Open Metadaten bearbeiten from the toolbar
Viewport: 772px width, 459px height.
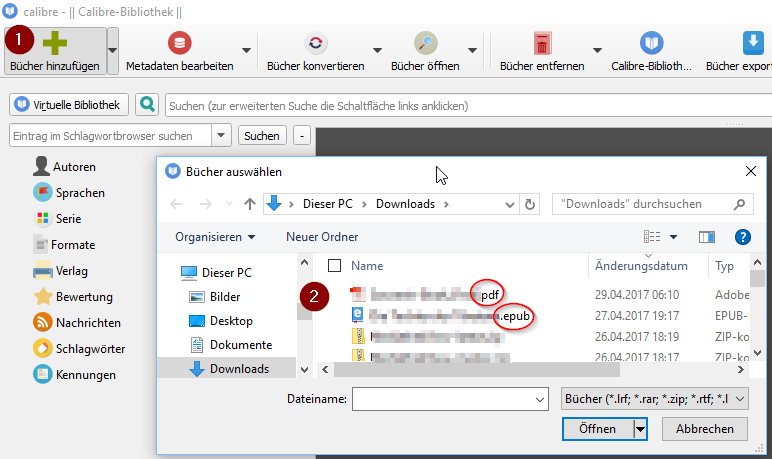(180, 51)
